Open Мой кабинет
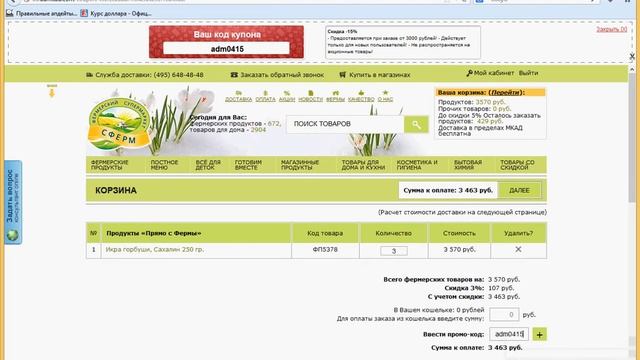Screen dimensions: 640x360 click(x=490, y=73)
